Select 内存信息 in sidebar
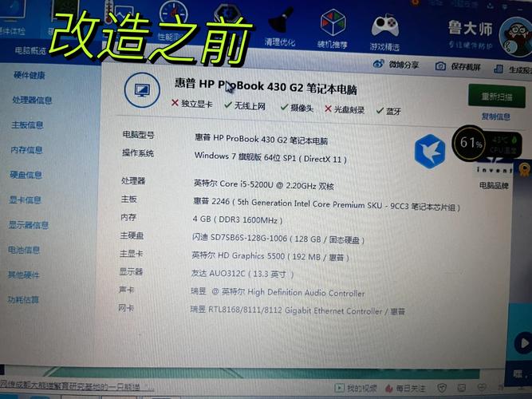The width and height of the screenshot is (532, 399). [x=27, y=150]
